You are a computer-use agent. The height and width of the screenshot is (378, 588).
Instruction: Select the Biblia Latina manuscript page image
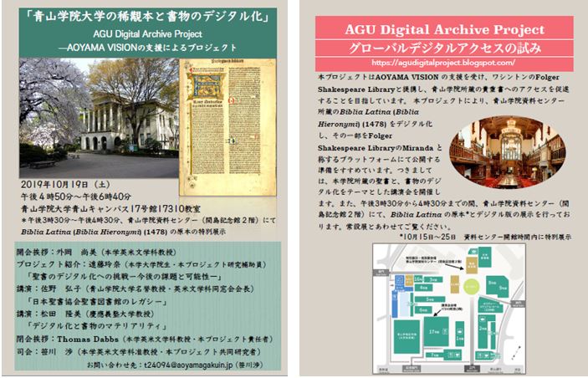(228, 127)
